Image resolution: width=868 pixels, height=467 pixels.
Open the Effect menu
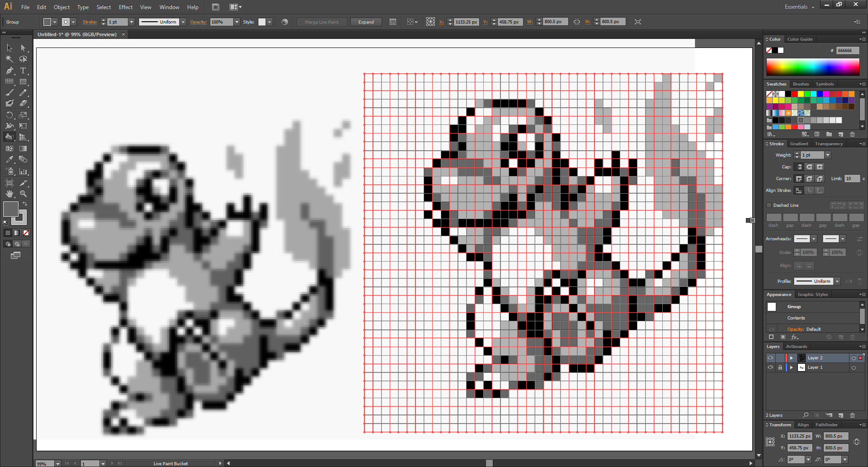click(x=126, y=7)
